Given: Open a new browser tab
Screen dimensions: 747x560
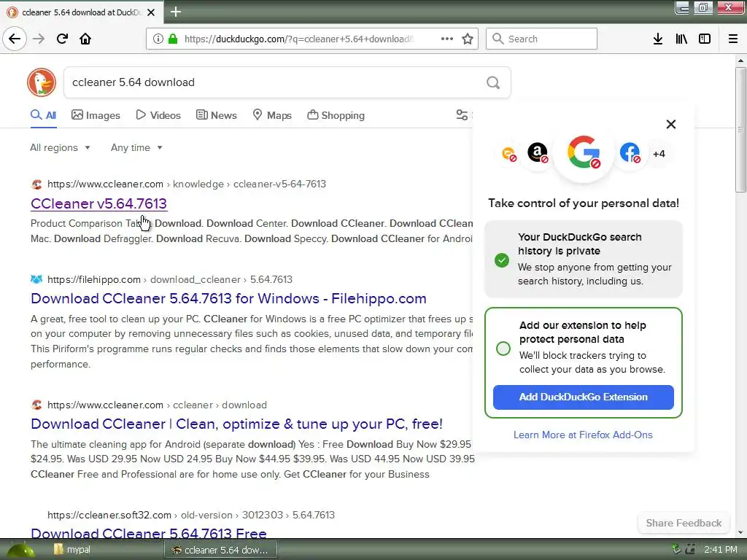Looking at the screenshot, I should click(x=176, y=12).
